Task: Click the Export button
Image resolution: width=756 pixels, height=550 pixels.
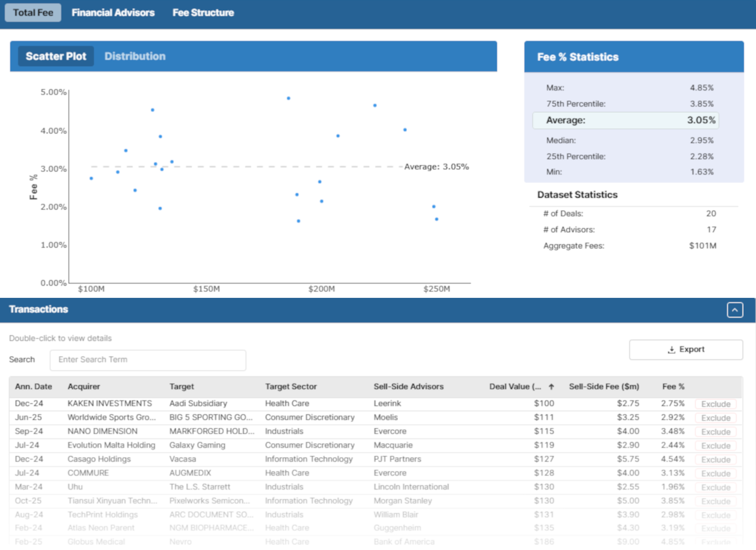Action: pyautogui.click(x=686, y=349)
